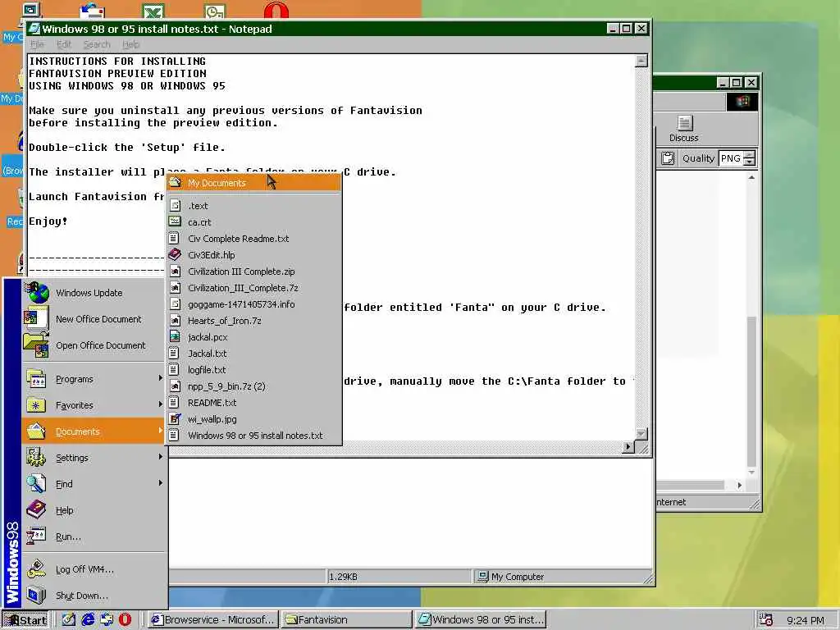Screen dimensions: 840x630
Task: Open Jackal.txt document
Action: (x=253, y=354)
